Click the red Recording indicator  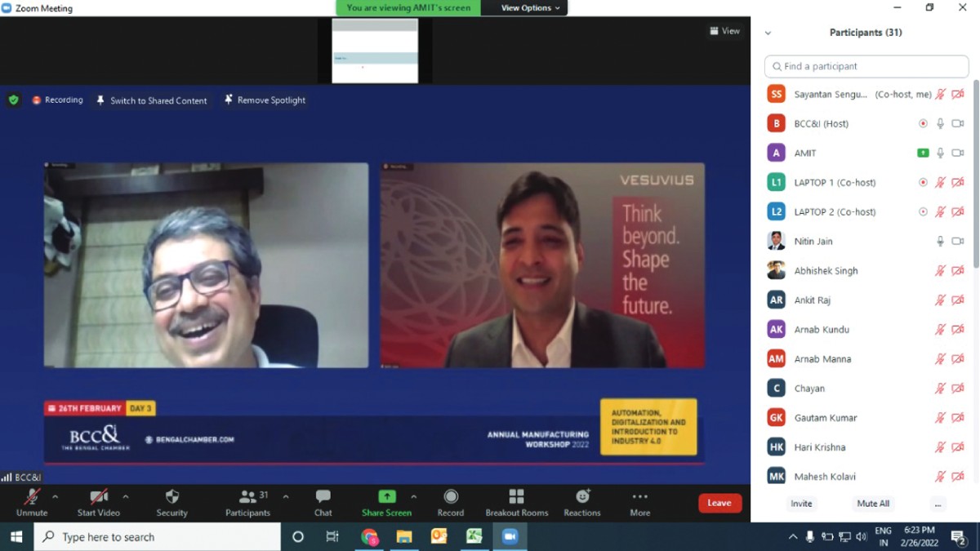[58, 100]
